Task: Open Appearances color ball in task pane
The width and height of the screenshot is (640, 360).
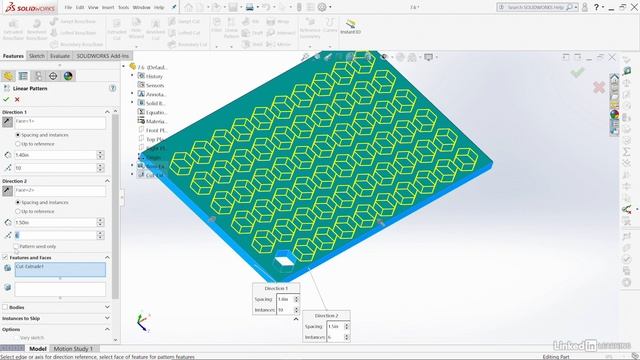Action: click(x=614, y=114)
